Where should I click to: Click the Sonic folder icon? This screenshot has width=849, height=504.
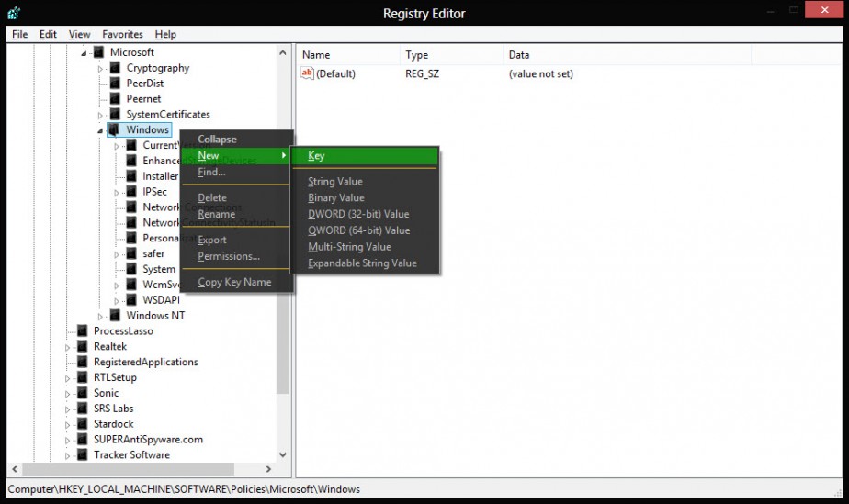coord(83,393)
